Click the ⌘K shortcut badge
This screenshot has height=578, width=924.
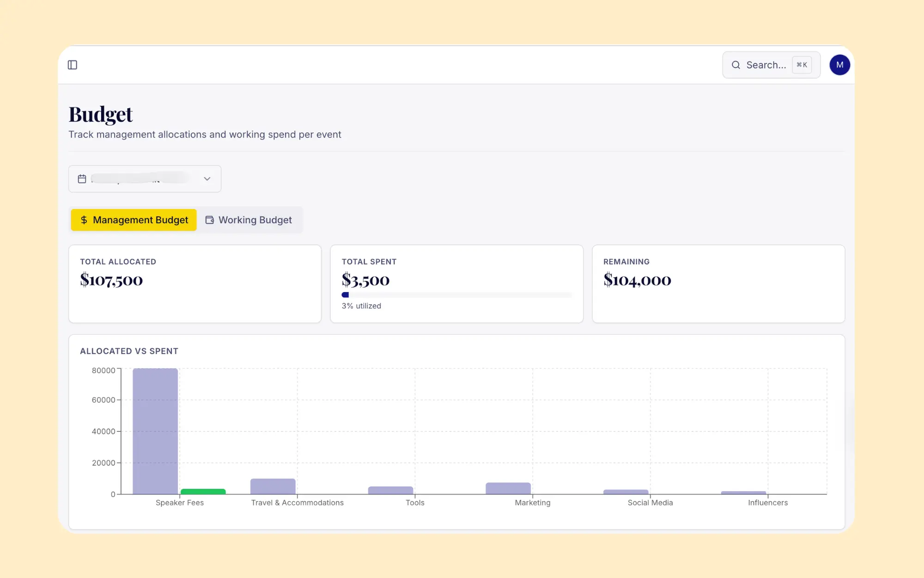802,65
